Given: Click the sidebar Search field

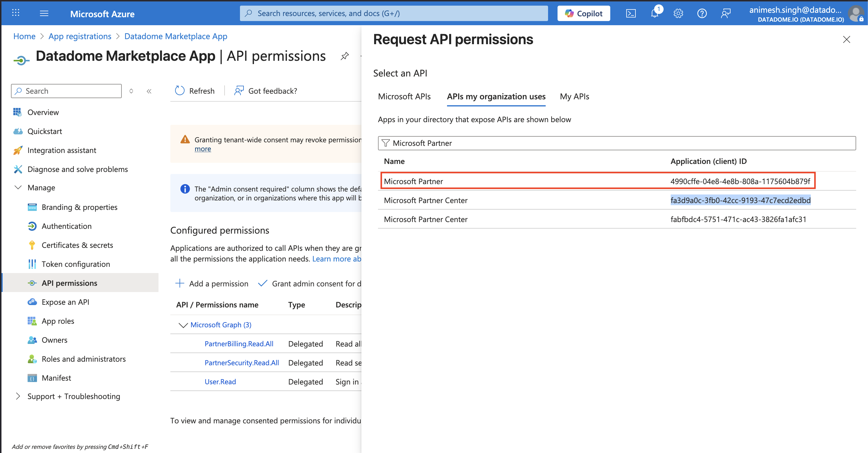Looking at the screenshot, I should click(x=66, y=91).
